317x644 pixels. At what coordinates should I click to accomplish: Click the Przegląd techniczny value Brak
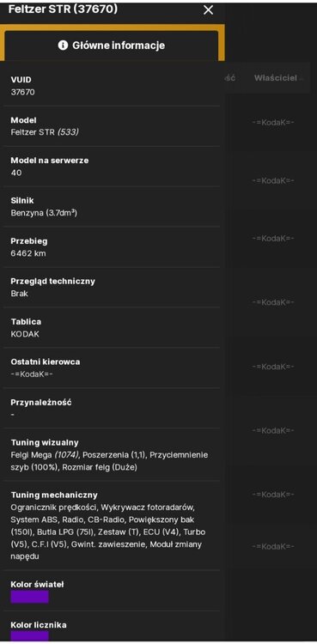click(19, 294)
